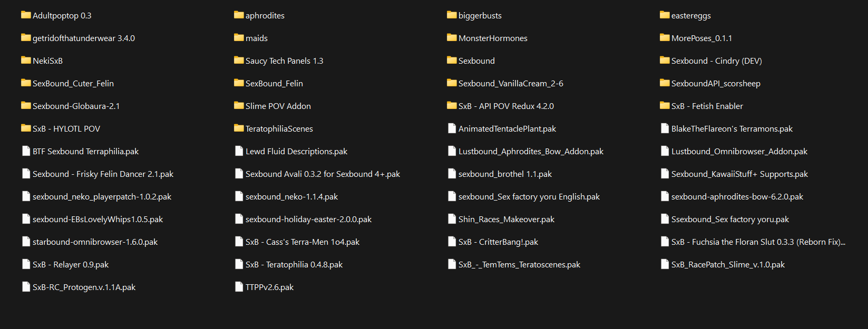This screenshot has height=329, width=868.
Task: Click the file icon of SxB-RC_Protogen.v.1.1A.pak
Action: pos(26,286)
